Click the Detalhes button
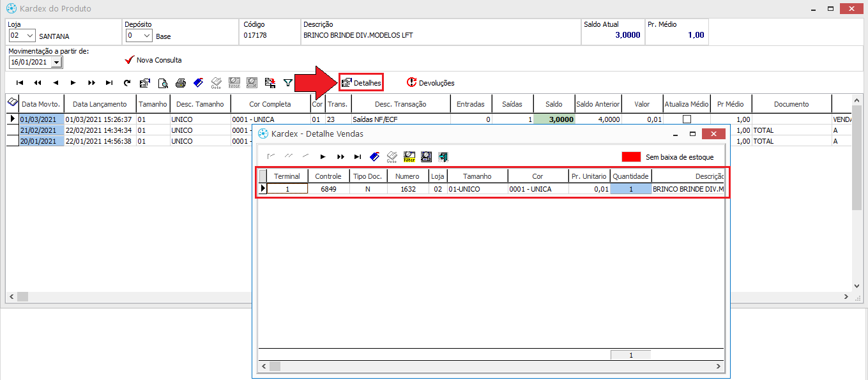This screenshot has width=868, height=380. click(x=361, y=83)
